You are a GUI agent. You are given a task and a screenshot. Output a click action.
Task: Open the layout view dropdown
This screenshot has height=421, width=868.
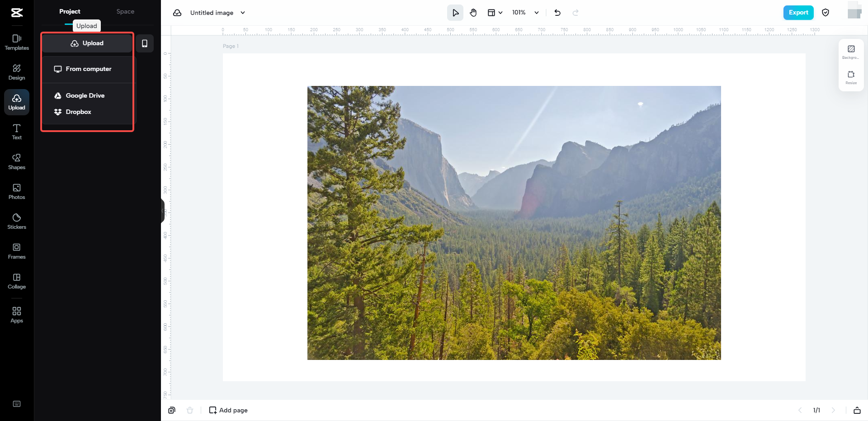[495, 13]
